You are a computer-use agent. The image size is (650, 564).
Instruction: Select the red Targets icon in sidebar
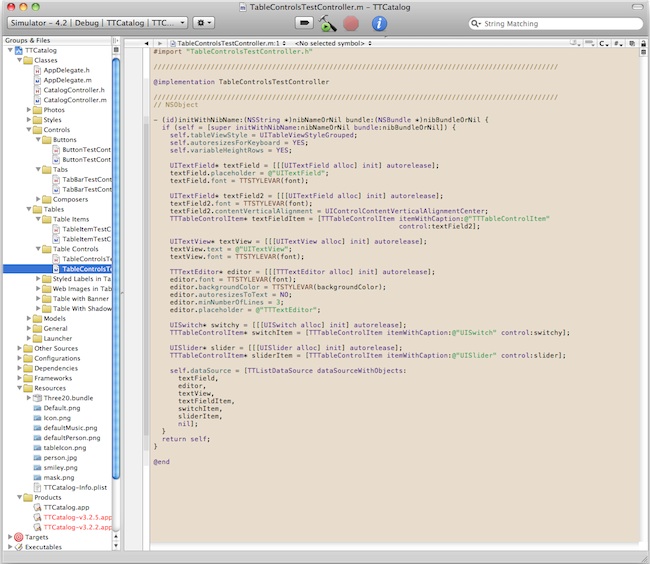click(x=17, y=537)
